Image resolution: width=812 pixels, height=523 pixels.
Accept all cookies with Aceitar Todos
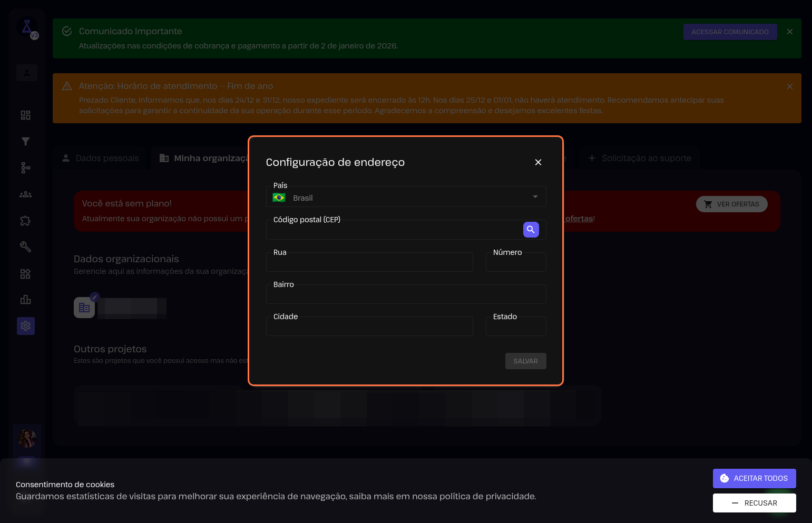pyautogui.click(x=754, y=478)
